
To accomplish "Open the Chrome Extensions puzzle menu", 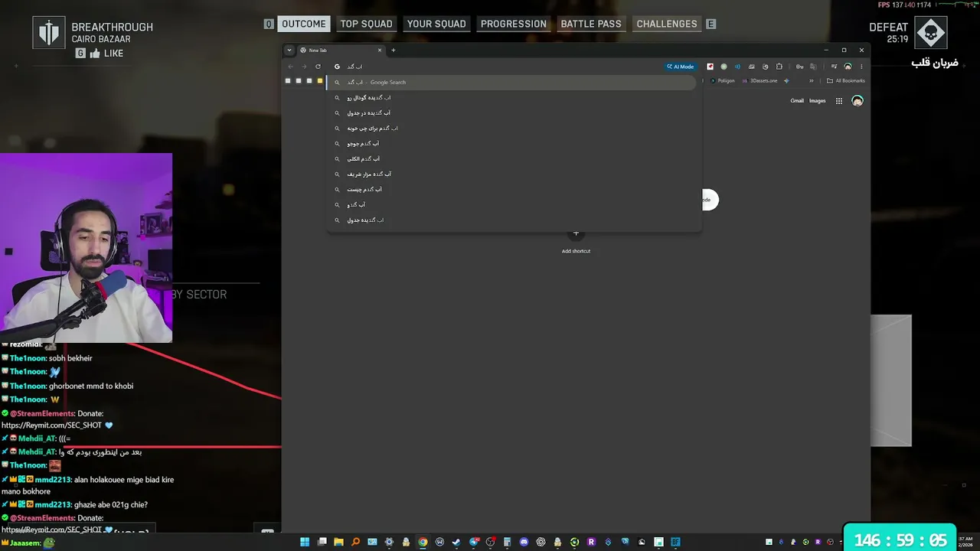I will [x=779, y=67].
